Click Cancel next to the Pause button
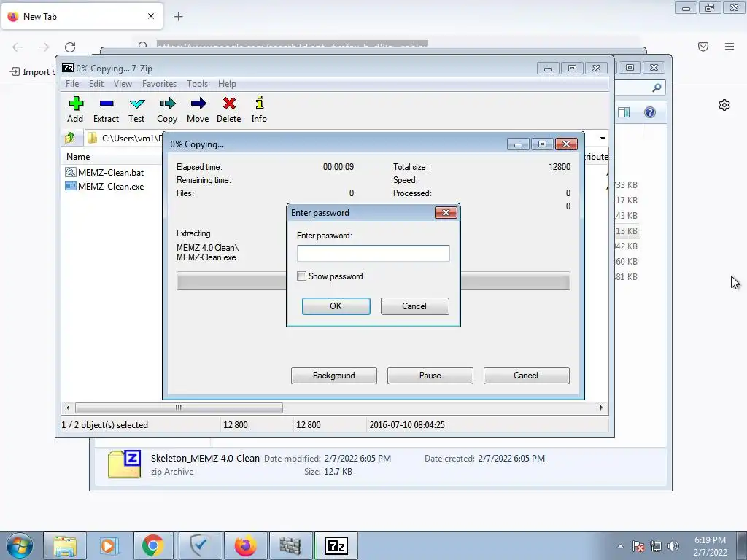The image size is (747, 560). (527, 376)
